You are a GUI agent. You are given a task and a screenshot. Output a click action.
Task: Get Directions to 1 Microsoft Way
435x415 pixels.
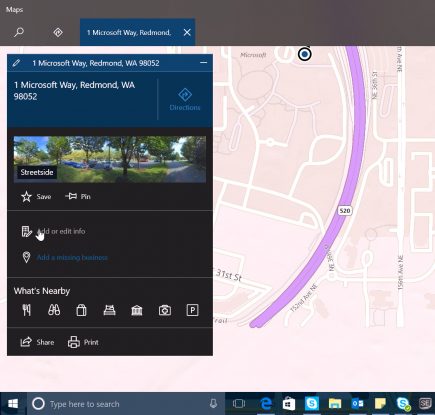[x=185, y=99]
